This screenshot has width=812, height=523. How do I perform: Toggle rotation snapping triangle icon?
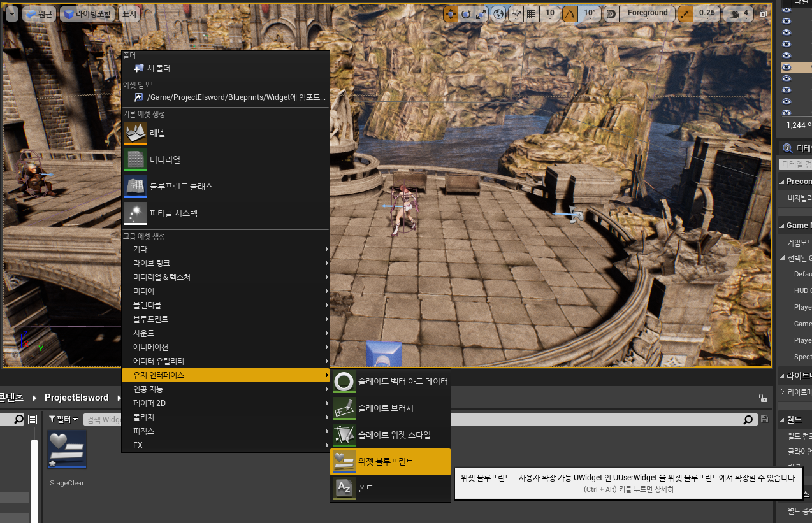[570, 13]
